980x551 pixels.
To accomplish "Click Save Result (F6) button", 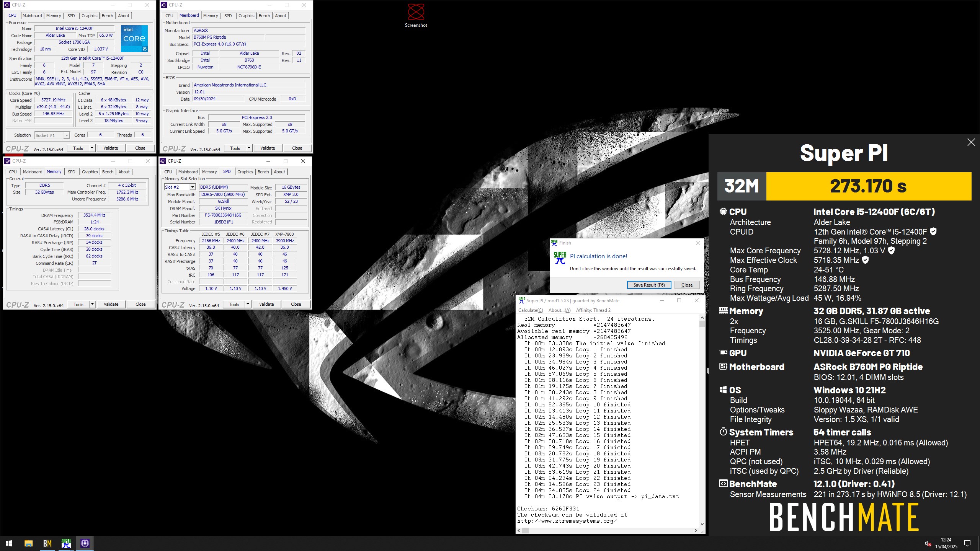I will (x=649, y=285).
